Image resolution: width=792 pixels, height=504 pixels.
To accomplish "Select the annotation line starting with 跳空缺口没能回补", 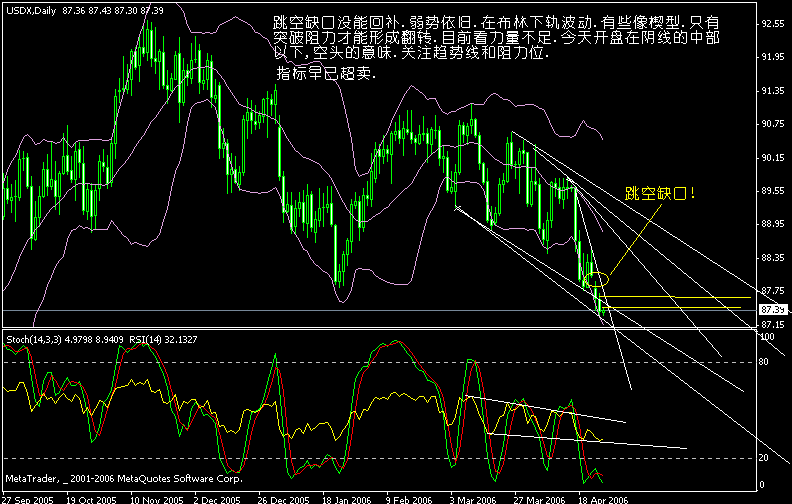I will click(x=496, y=23).
